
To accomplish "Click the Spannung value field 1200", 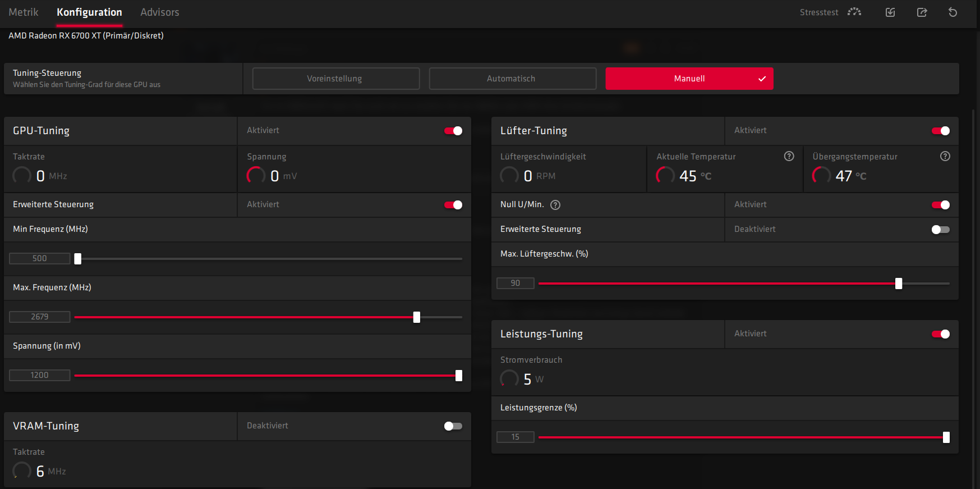I will (40, 375).
